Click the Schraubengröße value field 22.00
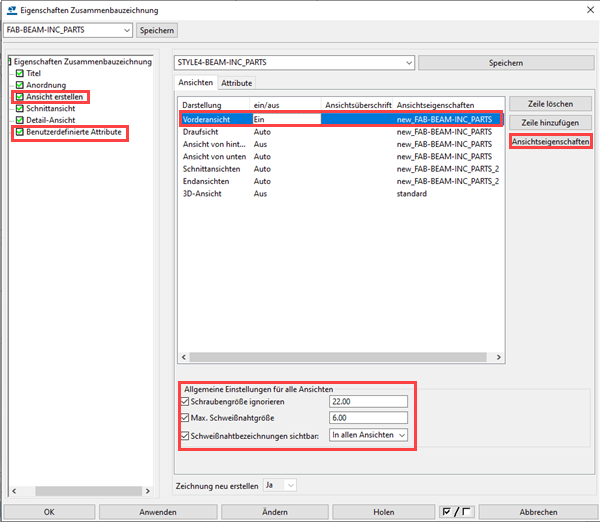This screenshot has height=522, width=600. coord(367,402)
